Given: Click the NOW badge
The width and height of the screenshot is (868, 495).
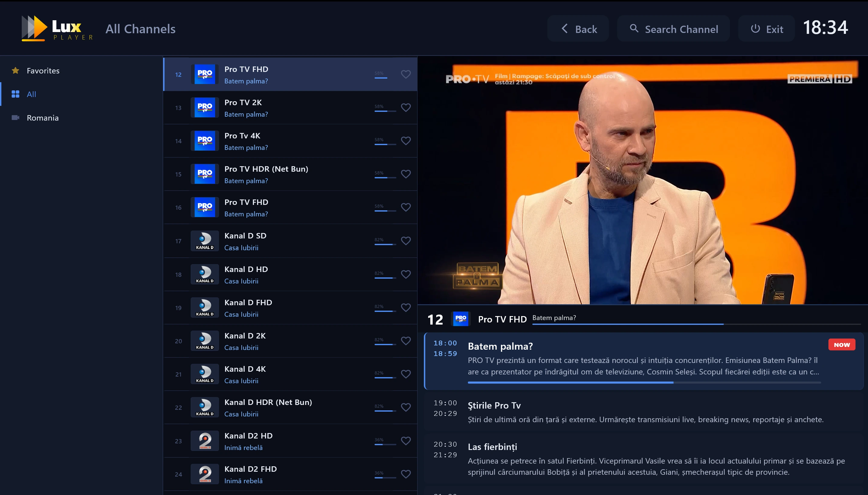Looking at the screenshot, I should pos(841,345).
